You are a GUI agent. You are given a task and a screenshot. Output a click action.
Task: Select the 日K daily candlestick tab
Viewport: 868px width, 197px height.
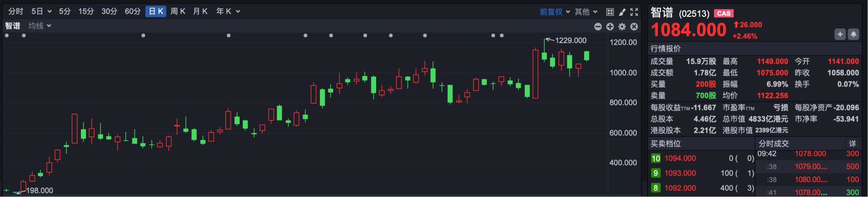click(x=156, y=11)
